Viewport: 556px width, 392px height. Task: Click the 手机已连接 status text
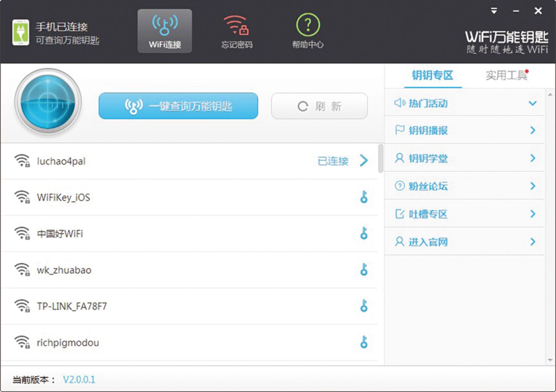[62, 27]
